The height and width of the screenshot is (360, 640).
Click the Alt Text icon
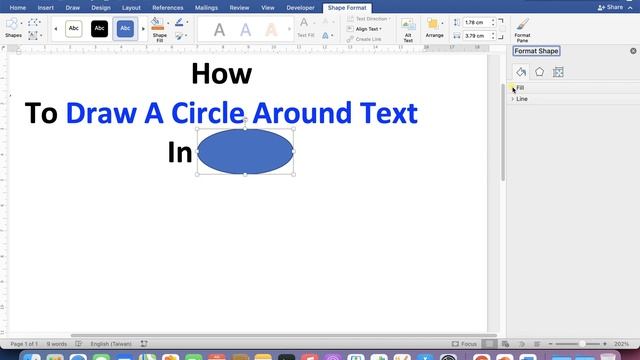point(408,29)
